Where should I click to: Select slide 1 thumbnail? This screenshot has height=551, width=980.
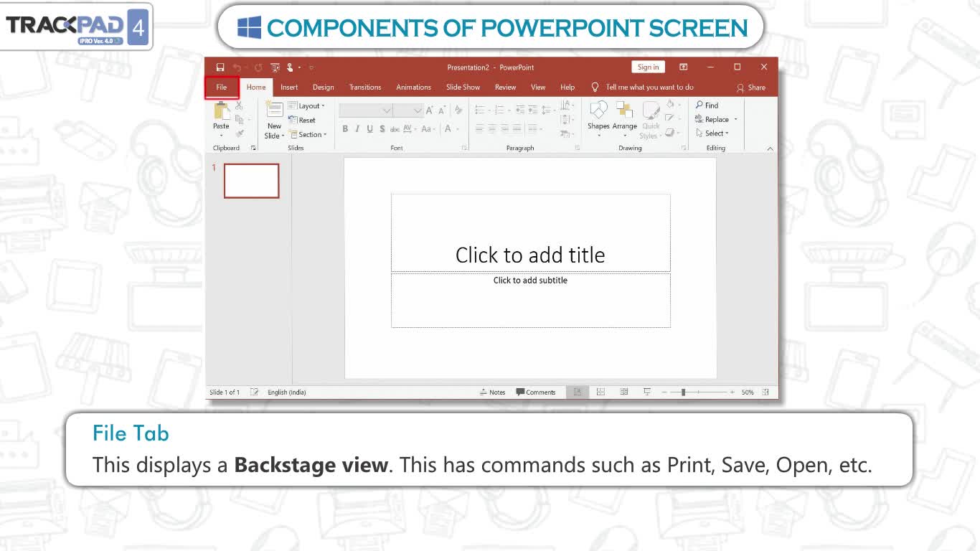pos(251,181)
